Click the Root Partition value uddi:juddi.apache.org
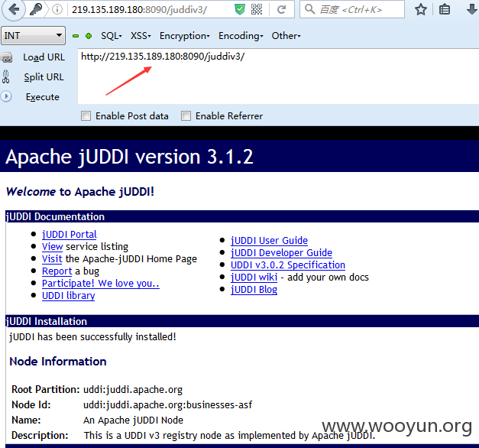The image size is (479, 448). pyautogui.click(x=133, y=390)
